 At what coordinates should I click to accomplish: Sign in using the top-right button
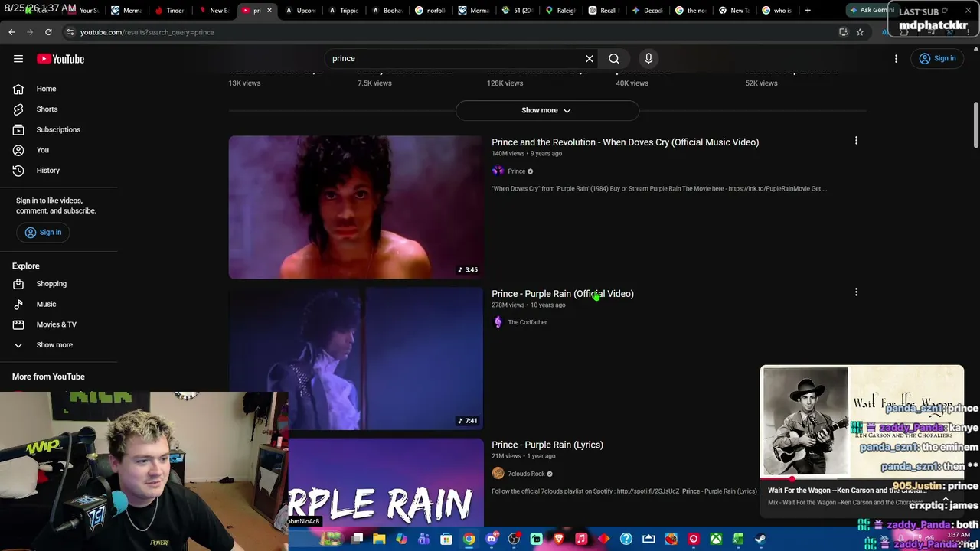click(x=938, y=59)
